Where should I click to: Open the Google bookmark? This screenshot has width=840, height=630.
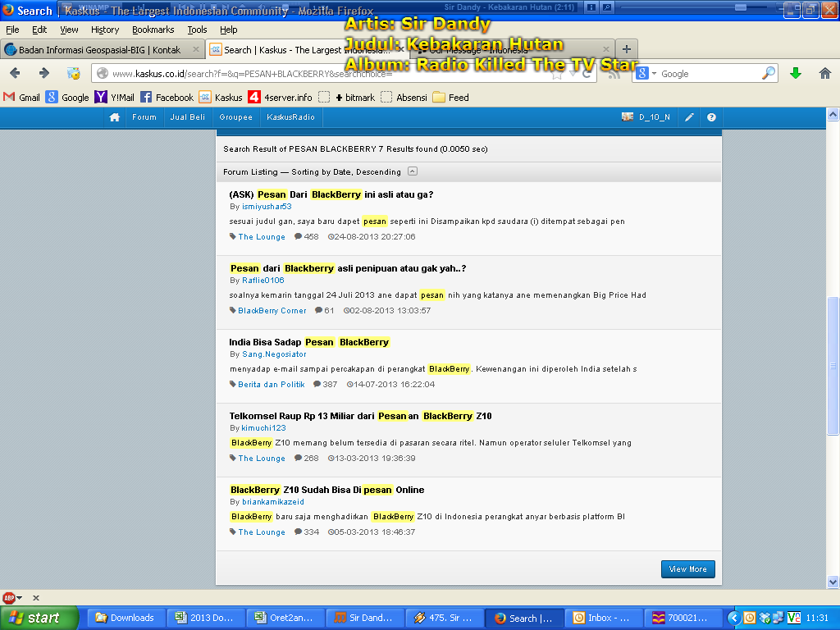click(67, 98)
